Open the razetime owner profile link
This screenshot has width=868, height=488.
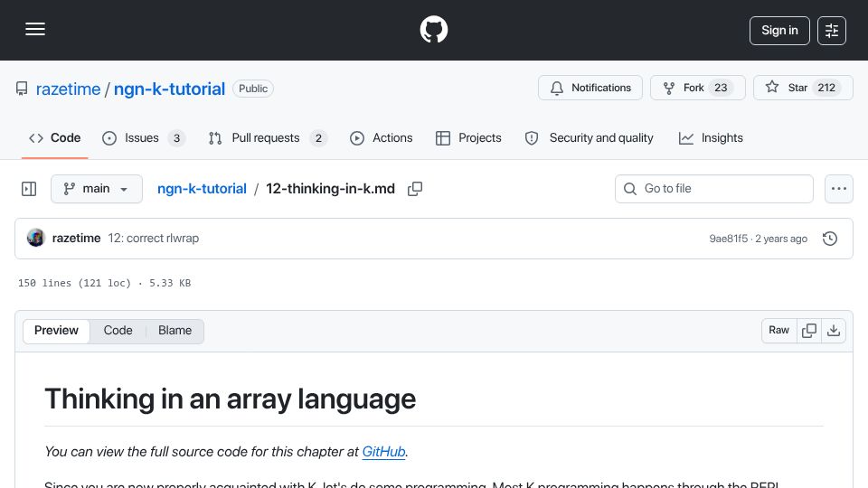click(68, 89)
